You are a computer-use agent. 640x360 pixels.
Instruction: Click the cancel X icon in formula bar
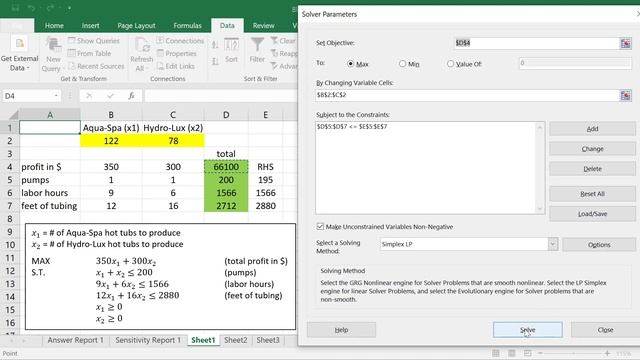pyautogui.click(x=89, y=96)
